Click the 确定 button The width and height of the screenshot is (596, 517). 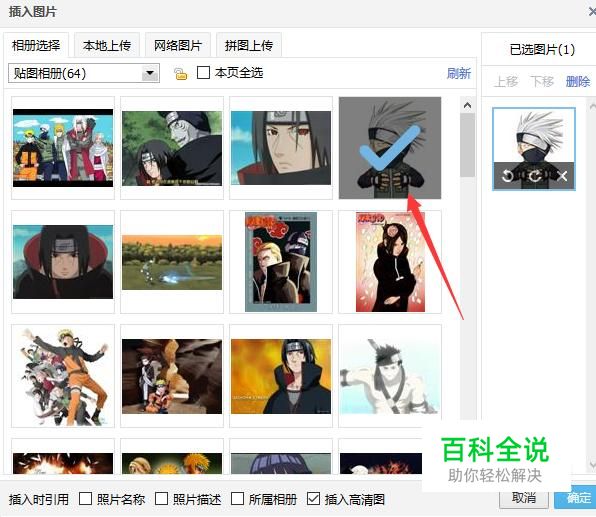575,498
